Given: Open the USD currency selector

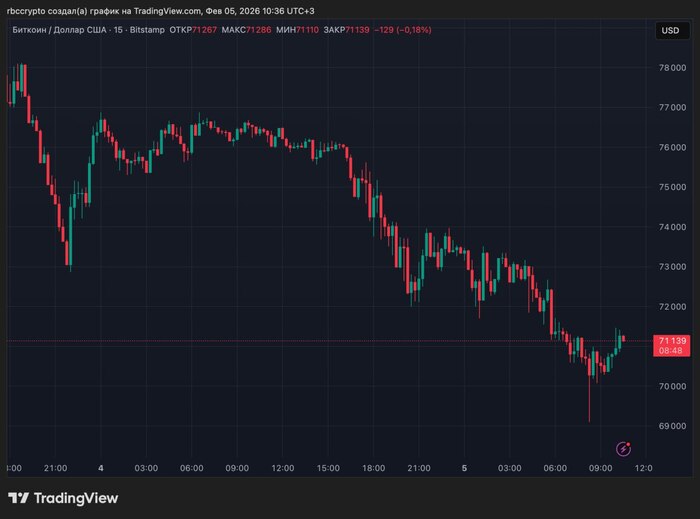Looking at the screenshot, I should (669, 31).
